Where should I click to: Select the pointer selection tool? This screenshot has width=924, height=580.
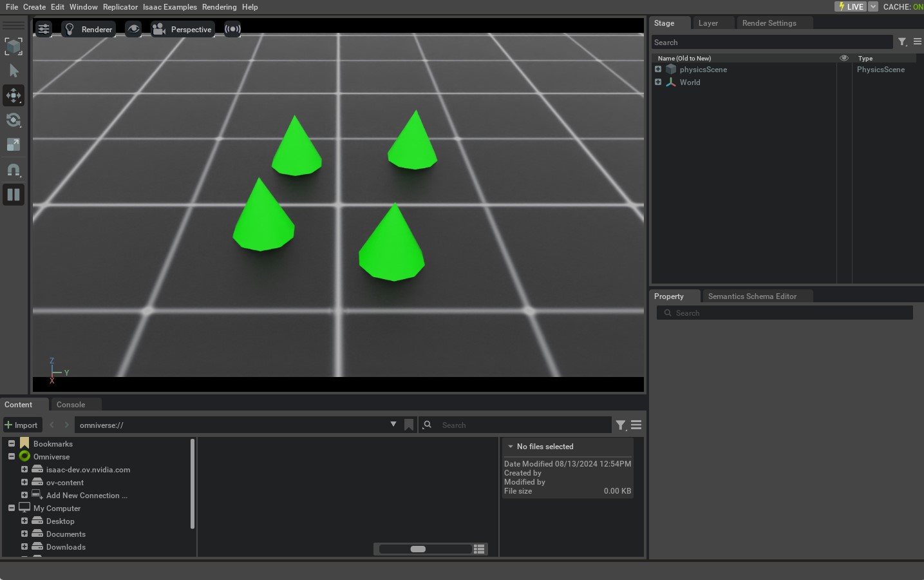pyautogui.click(x=14, y=70)
